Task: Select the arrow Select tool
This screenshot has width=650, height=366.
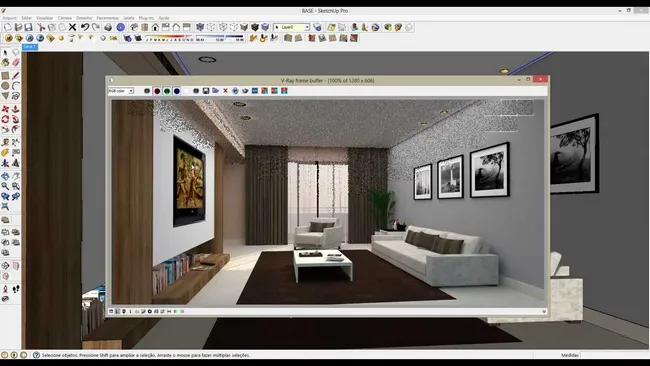Action: click(5, 52)
